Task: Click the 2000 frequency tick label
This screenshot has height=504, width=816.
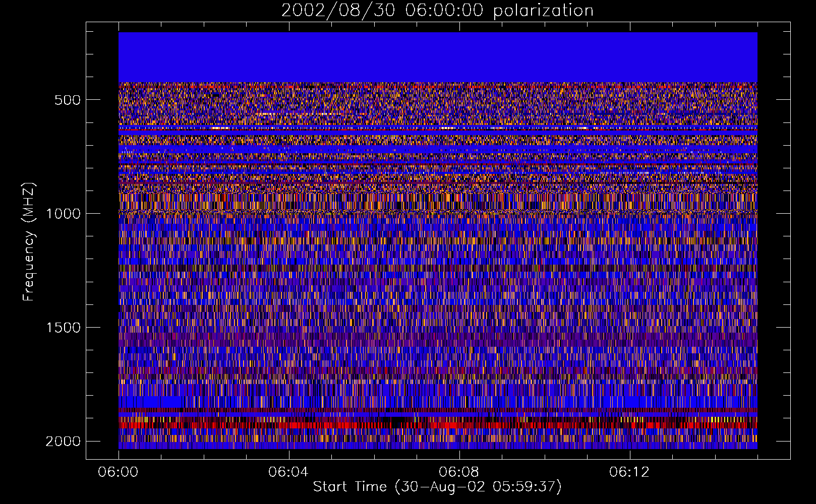Action: pos(63,442)
